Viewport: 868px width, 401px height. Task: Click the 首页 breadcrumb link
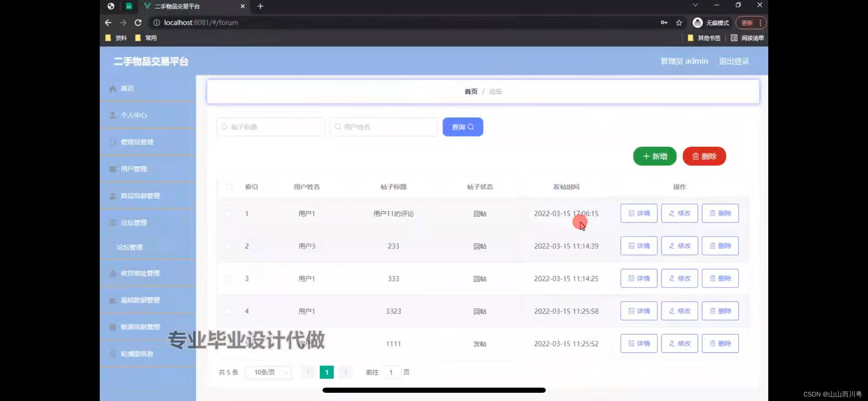(471, 92)
